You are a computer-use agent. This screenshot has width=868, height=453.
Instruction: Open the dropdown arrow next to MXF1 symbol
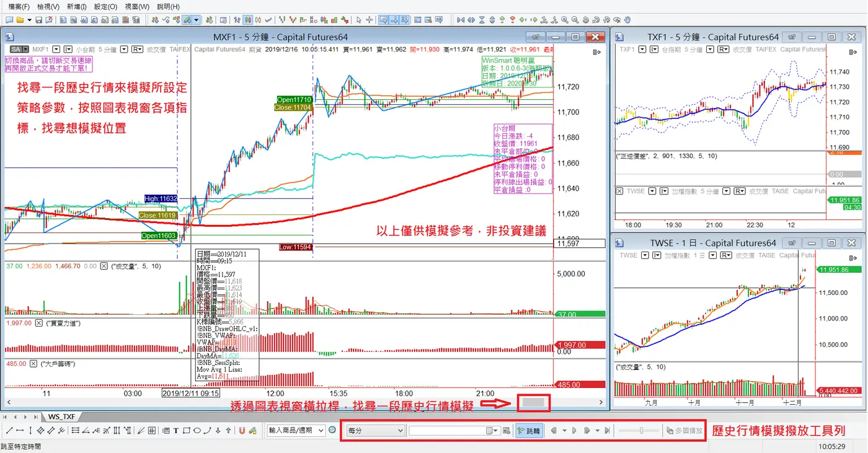pyautogui.click(x=56, y=49)
